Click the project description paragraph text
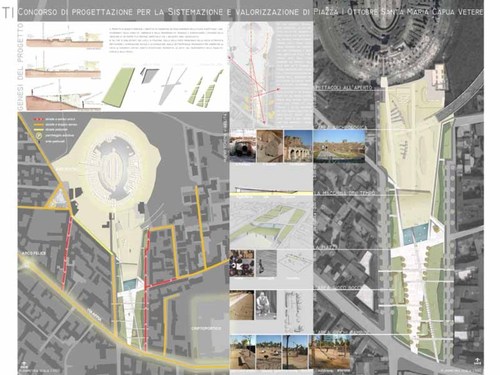500x375 pixels. click(x=166, y=41)
